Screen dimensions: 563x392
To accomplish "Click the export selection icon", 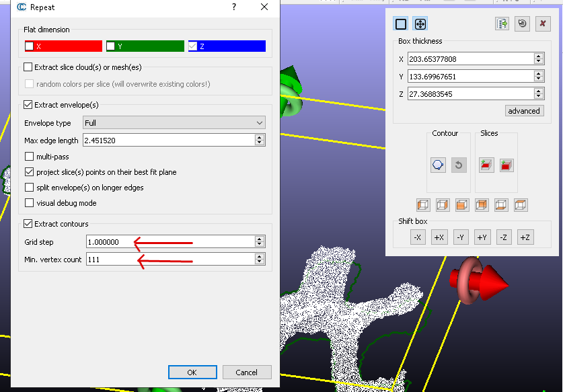I will [x=502, y=24].
